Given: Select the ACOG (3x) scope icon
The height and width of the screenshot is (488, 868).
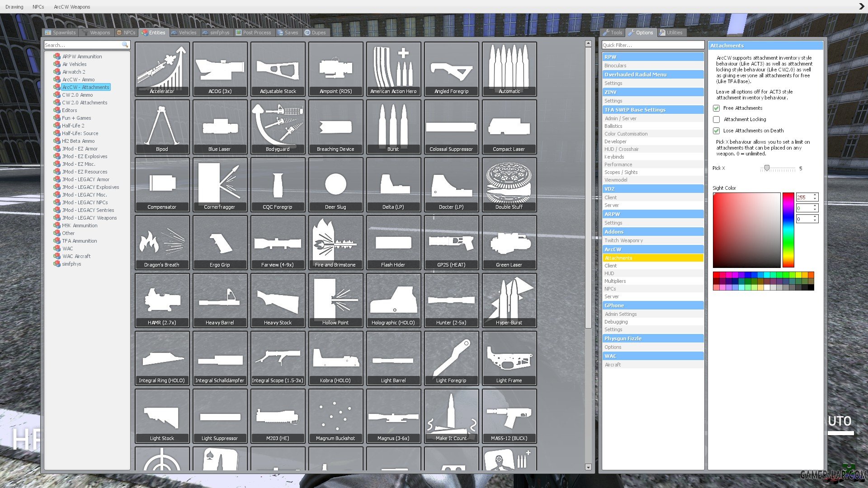Looking at the screenshot, I should tap(220, 69).
